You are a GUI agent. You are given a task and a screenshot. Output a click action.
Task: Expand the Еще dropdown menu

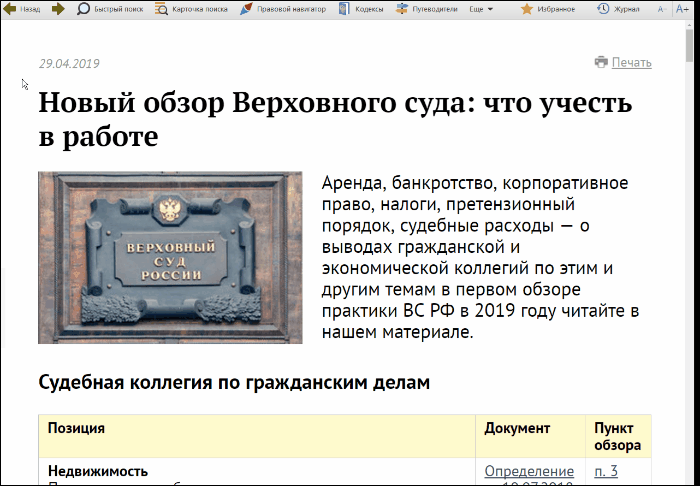[481, 9]
